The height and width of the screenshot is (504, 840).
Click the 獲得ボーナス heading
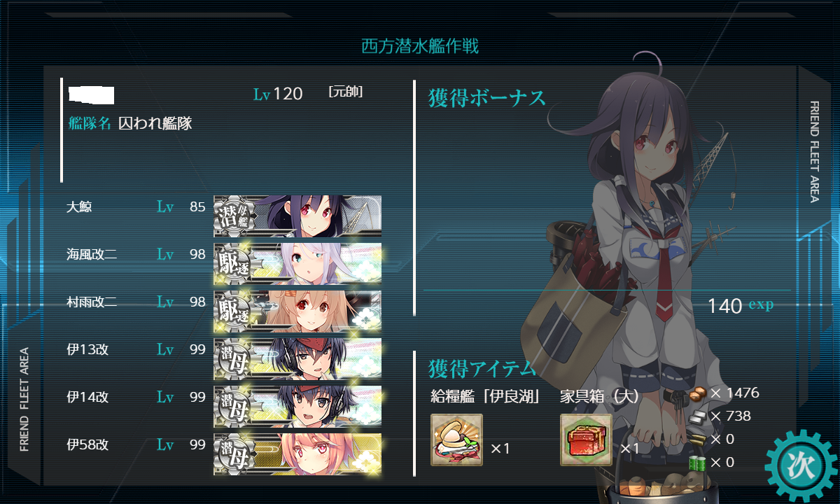pos(486,98)
